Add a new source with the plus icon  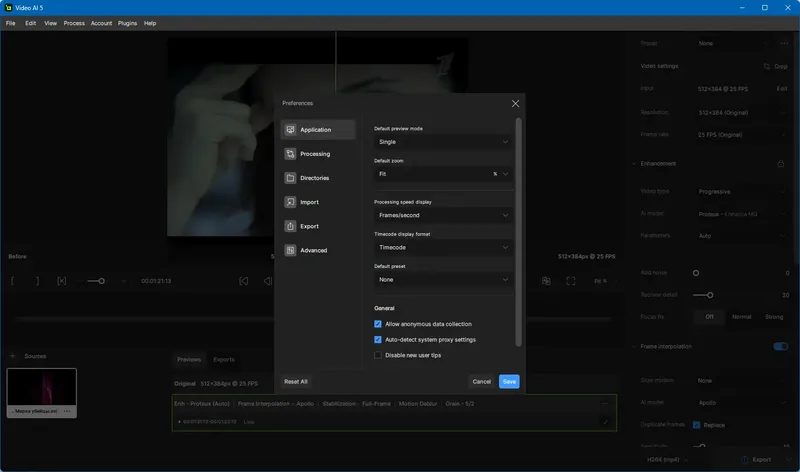point(13,356)
